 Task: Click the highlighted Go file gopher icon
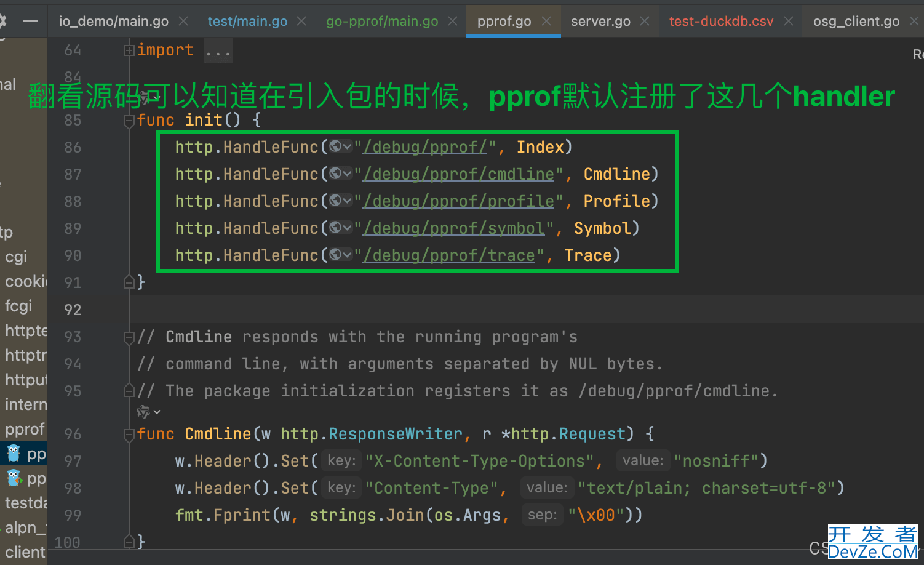[14, 454]
